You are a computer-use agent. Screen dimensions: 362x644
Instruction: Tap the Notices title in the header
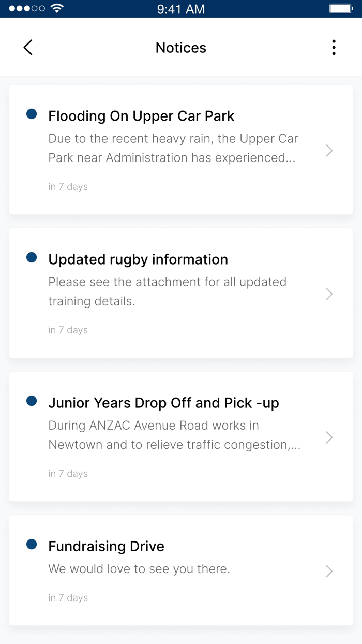[180, 47]
